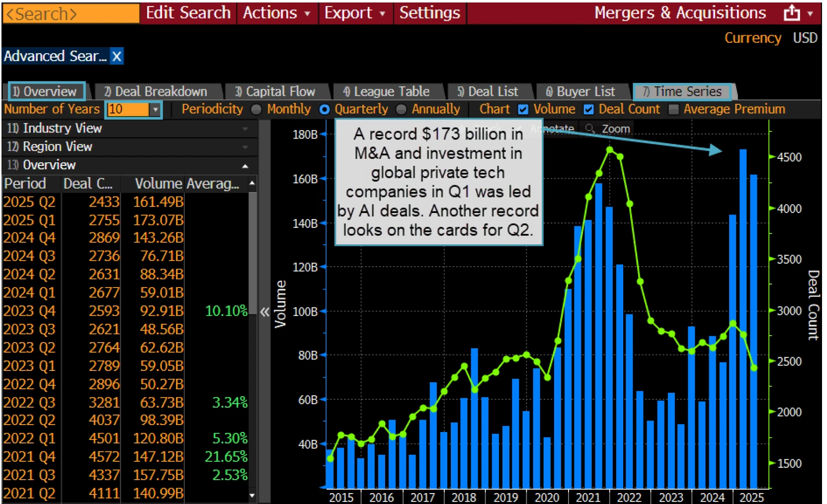This screenshot has width=827, height=504.
Task: Close the Advanced Search filter tag
Action: [x=116, y=56]
